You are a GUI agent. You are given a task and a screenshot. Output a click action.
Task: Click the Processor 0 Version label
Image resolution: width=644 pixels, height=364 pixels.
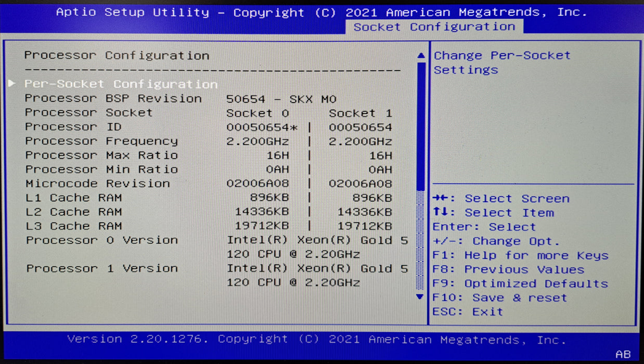102,240
